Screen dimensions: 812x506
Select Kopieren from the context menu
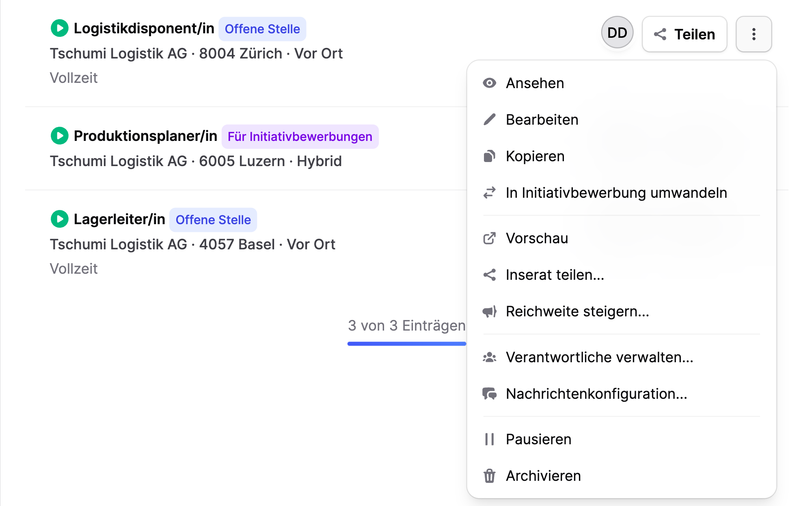coord(535,156)
